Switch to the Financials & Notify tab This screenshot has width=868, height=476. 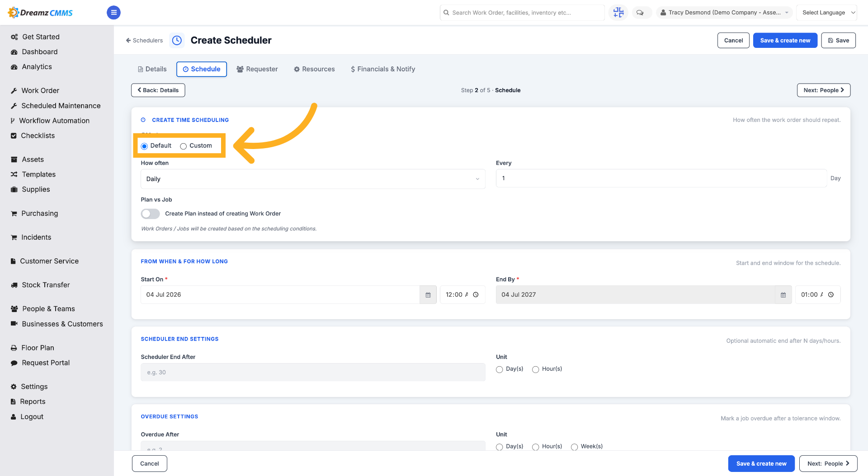(383, 69)
